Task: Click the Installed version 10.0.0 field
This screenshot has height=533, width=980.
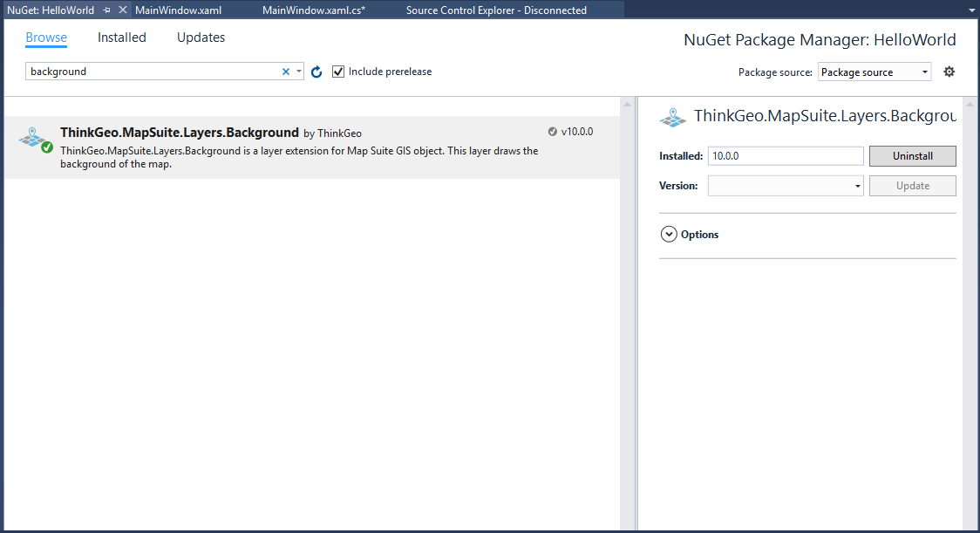Action: coord(786,156)
